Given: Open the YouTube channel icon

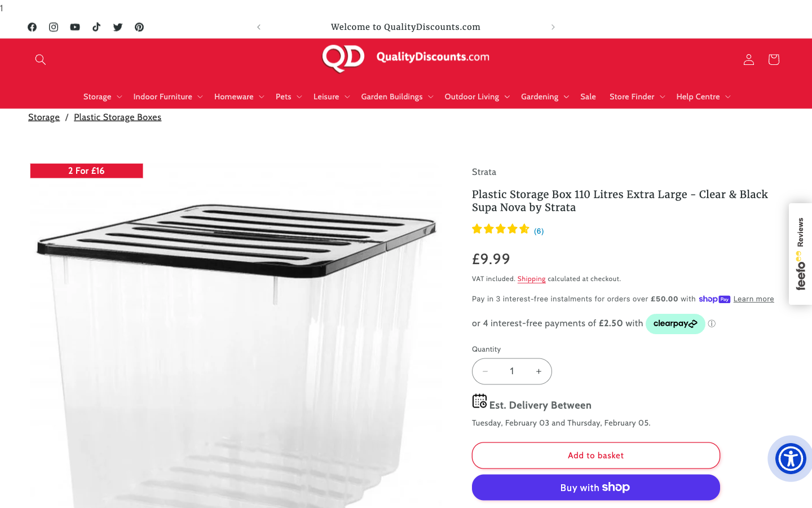Looking at the screenshot, I should click(75, 27).
